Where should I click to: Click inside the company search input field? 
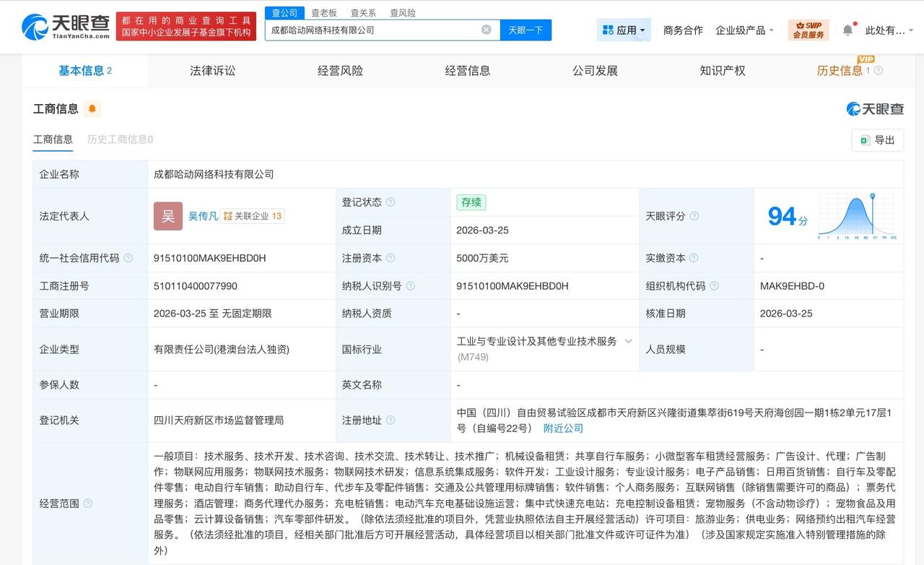pyautogui.click(x=375, y=30)
